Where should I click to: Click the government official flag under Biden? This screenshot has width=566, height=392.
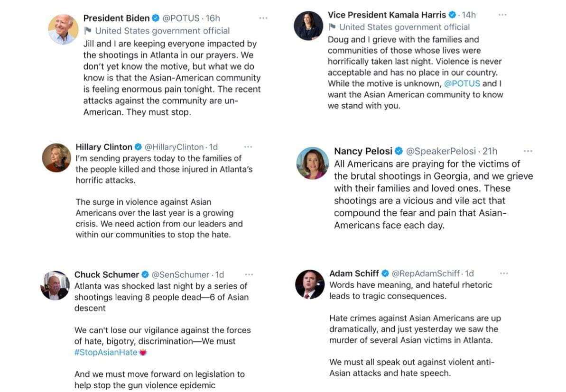tap(87, 31)
